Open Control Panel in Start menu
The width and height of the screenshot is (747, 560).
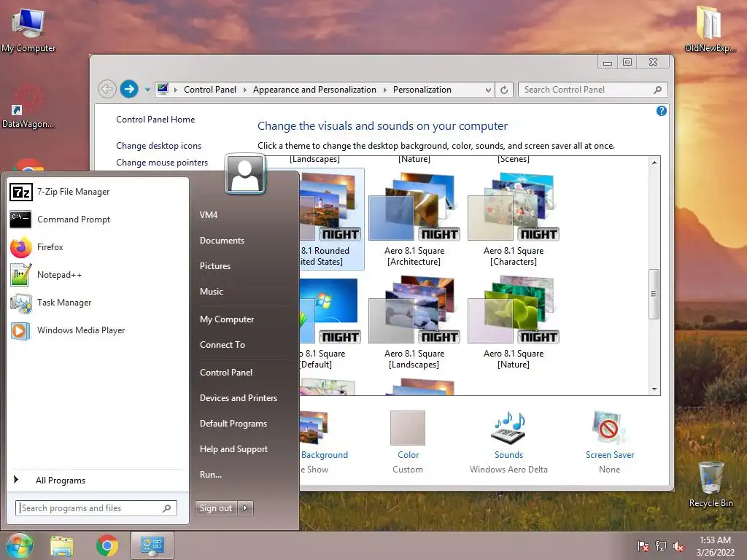(x=226, y=373)
